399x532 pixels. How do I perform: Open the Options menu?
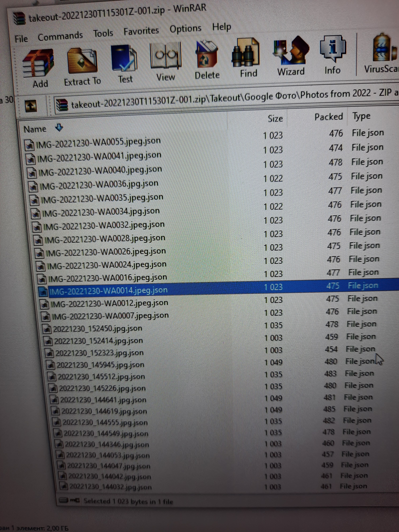click(x=185, y=29)
